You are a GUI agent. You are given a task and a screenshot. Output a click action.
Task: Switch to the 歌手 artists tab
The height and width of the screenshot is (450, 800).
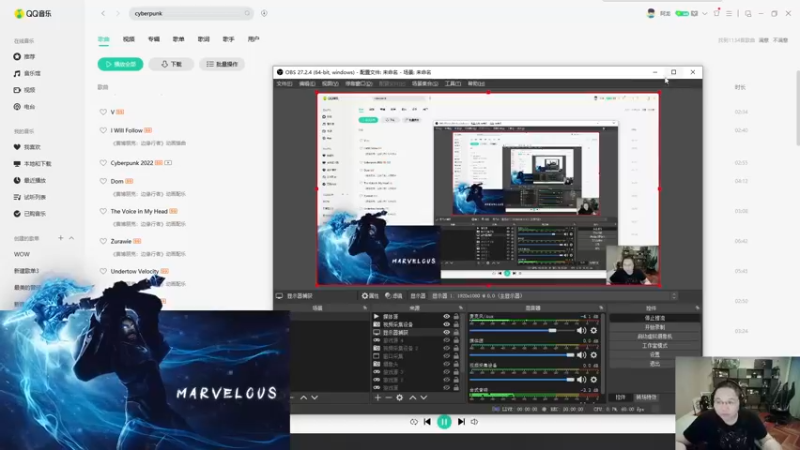(x=229, y=39)
